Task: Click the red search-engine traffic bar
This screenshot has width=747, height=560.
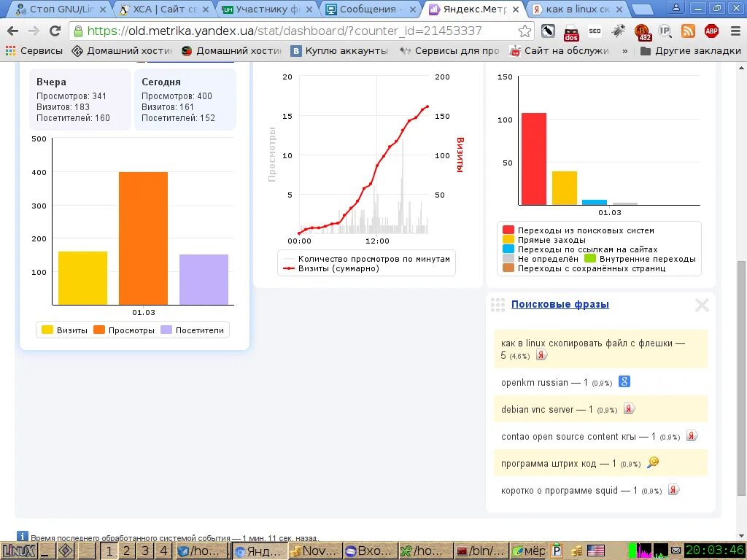Action: 533,159
